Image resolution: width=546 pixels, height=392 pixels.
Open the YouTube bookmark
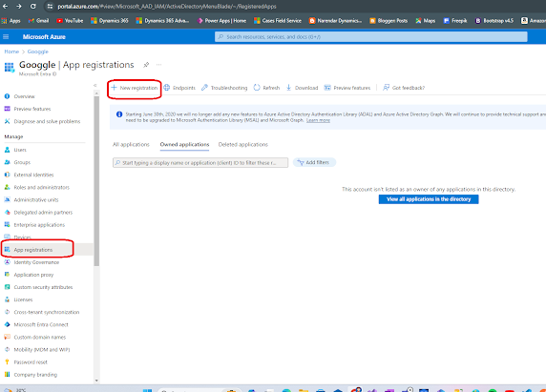(70, 21)
